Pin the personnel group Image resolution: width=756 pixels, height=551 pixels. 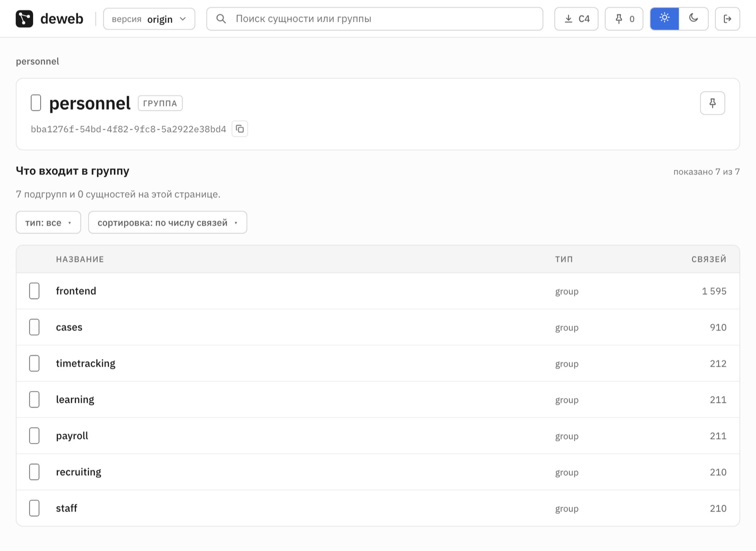(x=713, y=103)
